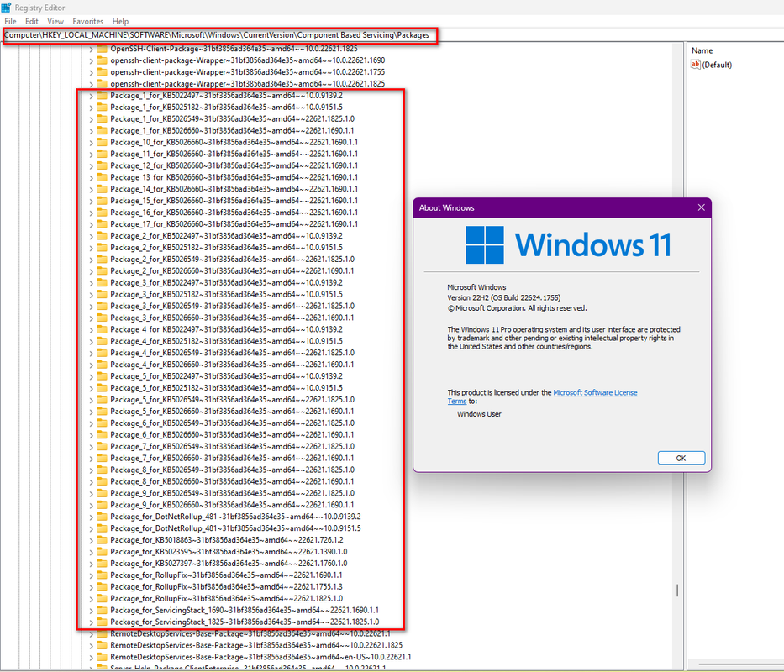
Task: Click folder icon of Package_1_for_KB5026549
Action: point(102,119)
